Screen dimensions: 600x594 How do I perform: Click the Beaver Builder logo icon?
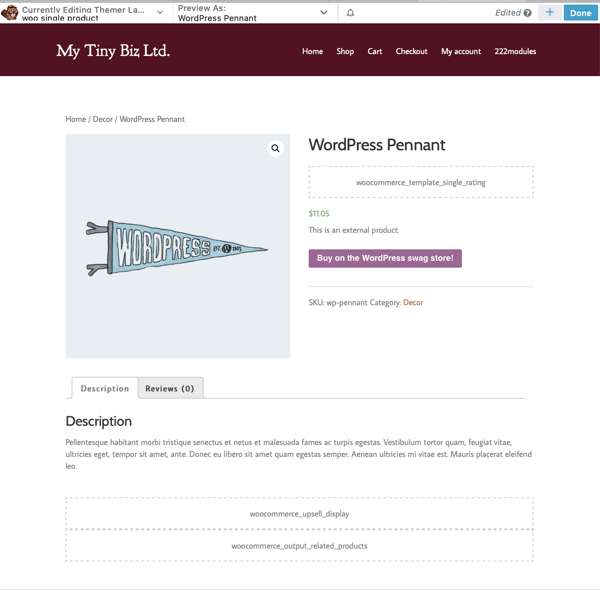[10, 12]
